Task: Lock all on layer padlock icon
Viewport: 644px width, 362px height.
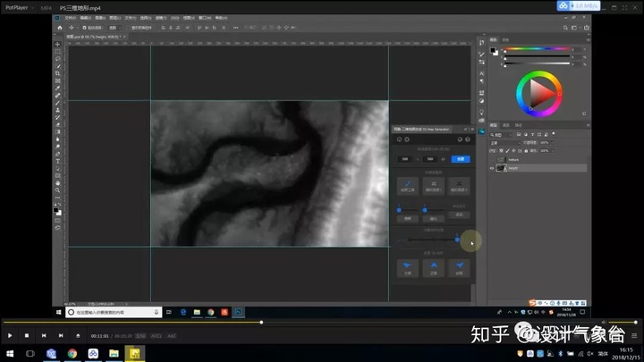Action: point(526,151)
